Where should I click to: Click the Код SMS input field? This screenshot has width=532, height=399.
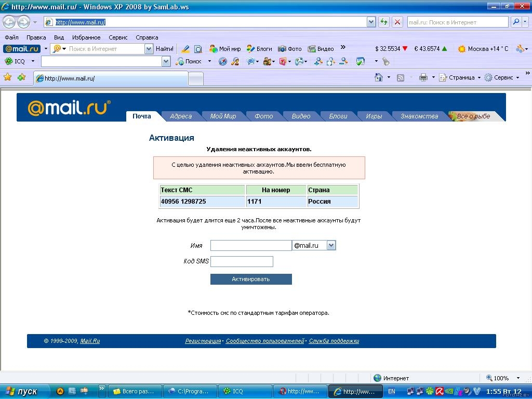[242, 261]
